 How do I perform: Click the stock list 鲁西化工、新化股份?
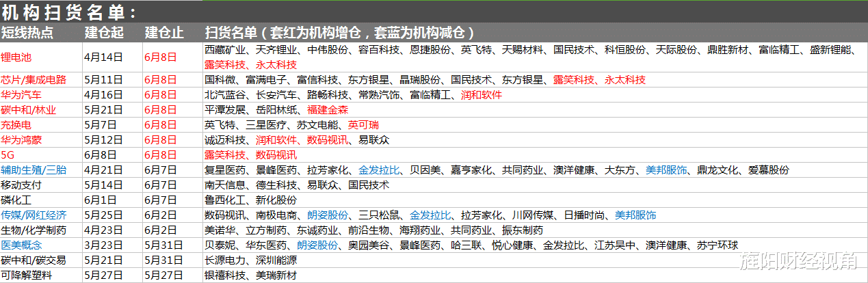tap(251, 200)
